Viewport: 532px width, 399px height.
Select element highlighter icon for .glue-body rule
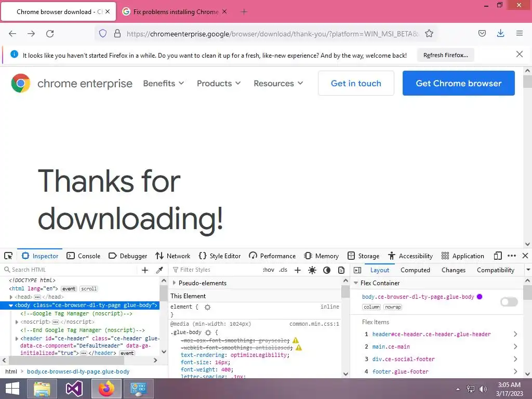208,332
